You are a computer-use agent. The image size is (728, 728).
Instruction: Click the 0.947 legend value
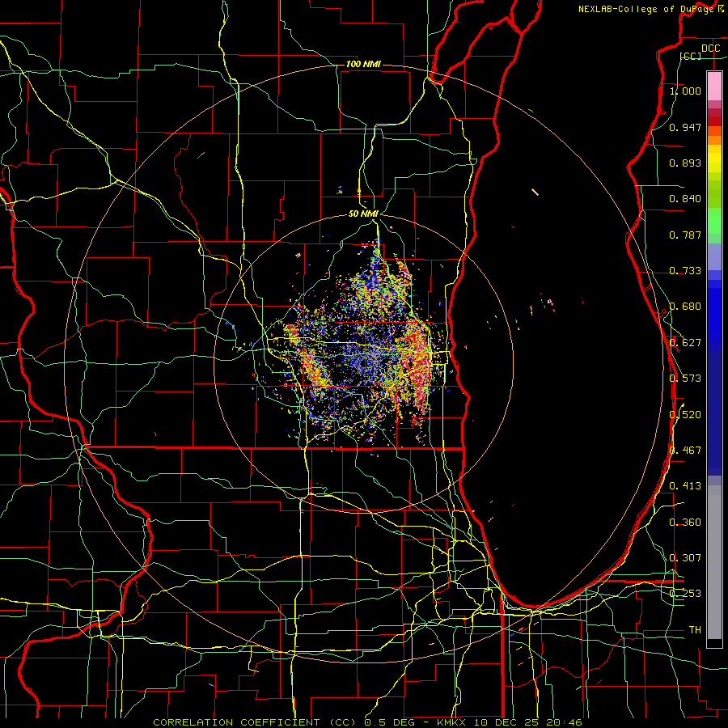tap(685, 127)
